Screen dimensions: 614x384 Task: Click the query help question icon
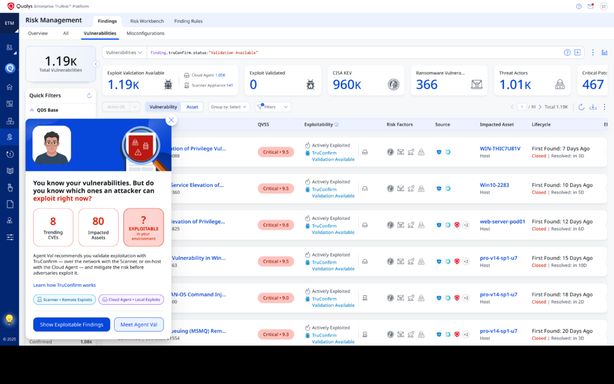coord(567,52)
